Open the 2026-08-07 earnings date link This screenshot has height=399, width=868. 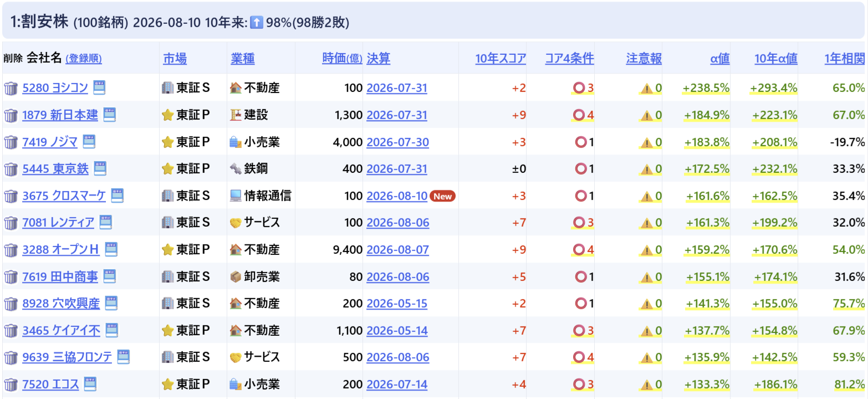pos(398,250)
